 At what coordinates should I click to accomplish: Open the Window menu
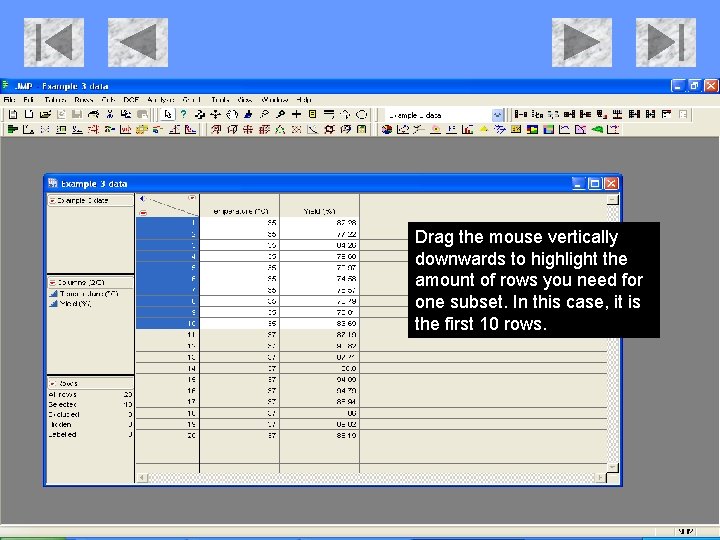274,100
